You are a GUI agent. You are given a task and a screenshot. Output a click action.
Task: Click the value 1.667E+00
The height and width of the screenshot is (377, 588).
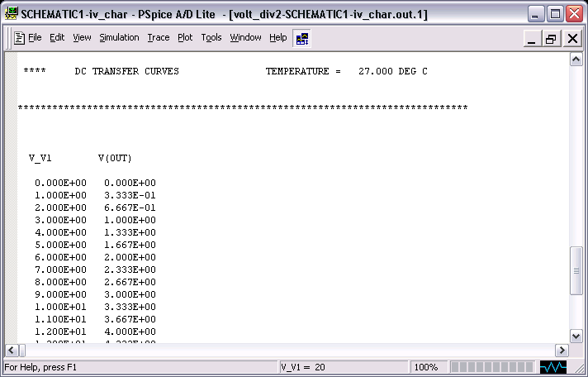pos(130,245)
